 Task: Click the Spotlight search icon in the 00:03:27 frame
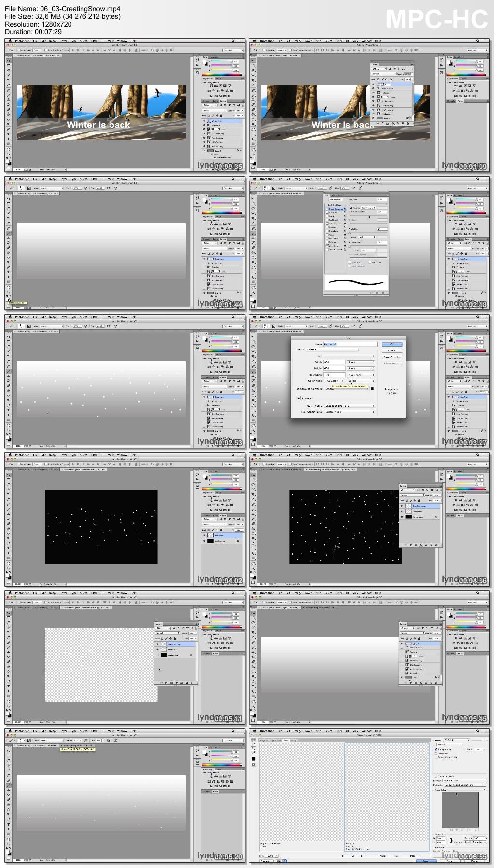[x=477, y=317]
